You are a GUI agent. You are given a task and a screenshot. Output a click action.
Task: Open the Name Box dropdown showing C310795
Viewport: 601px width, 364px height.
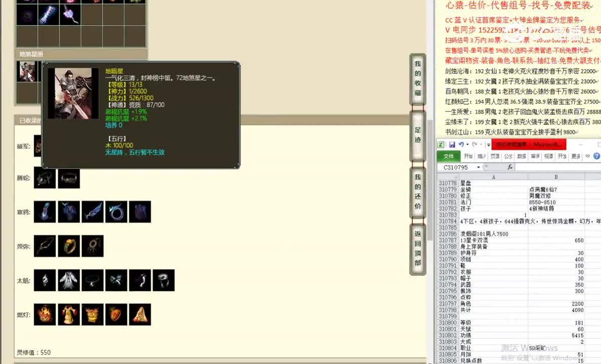click(478, 167)
